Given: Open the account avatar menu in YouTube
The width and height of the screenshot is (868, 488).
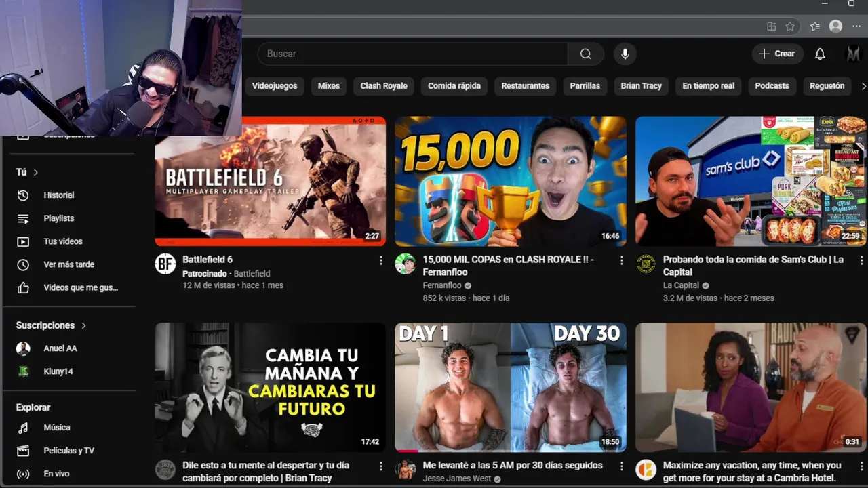Looking at the screenshot, I should [x=853, y=54].
